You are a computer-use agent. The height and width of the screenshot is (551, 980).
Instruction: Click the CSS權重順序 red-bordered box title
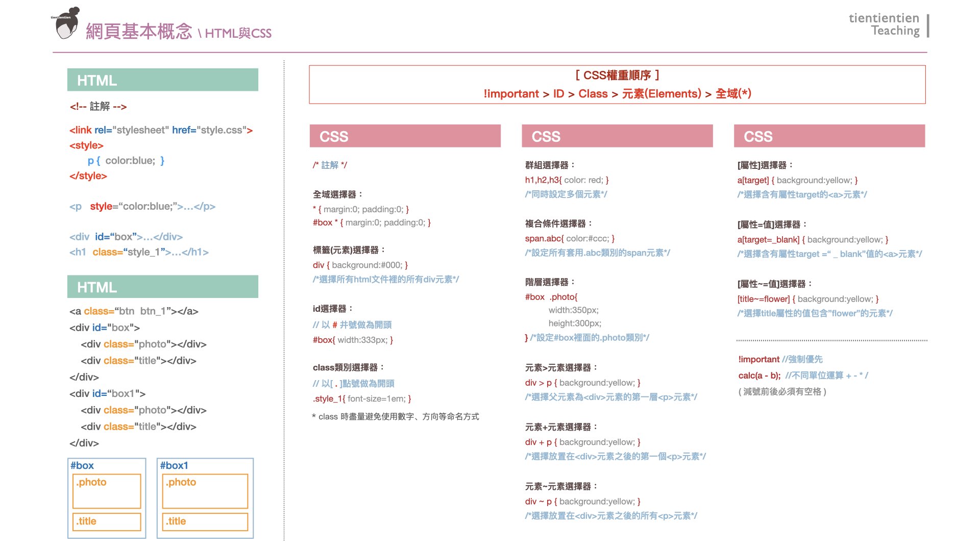pyautogui.click(x=617, y=76)
